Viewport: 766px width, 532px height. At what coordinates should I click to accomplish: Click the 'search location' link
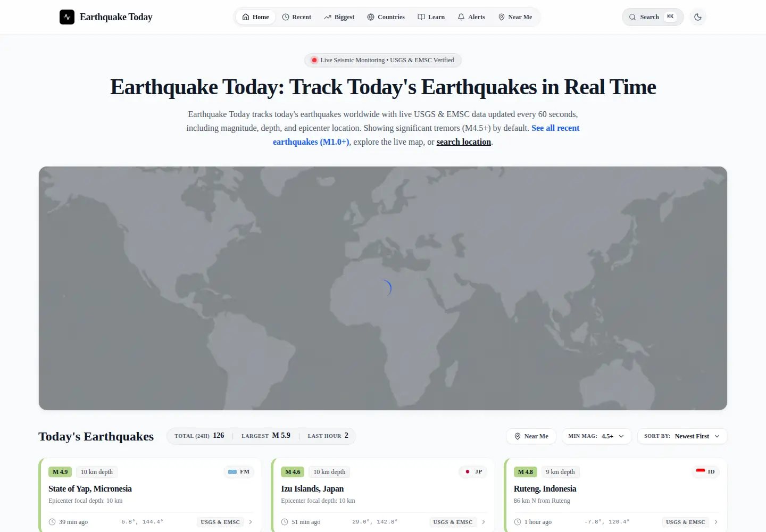coord(464,142)
